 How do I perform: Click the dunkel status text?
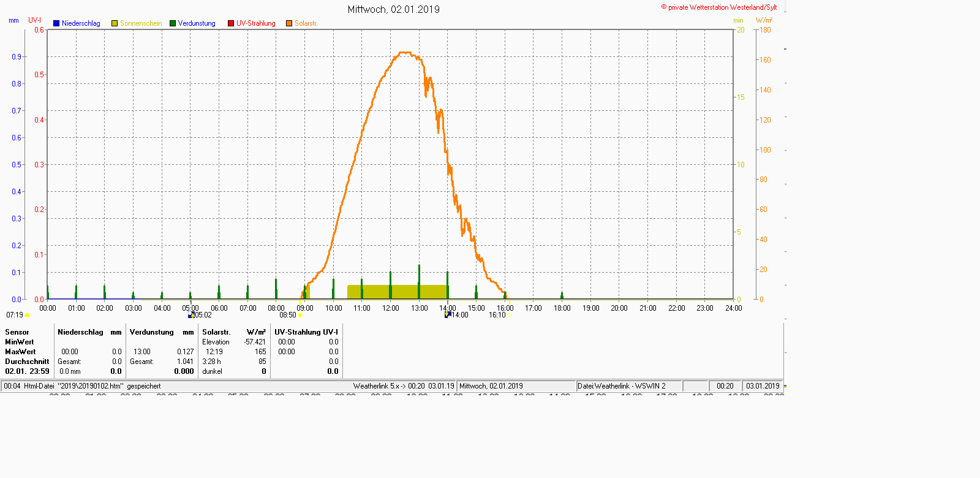pos(212,371)
